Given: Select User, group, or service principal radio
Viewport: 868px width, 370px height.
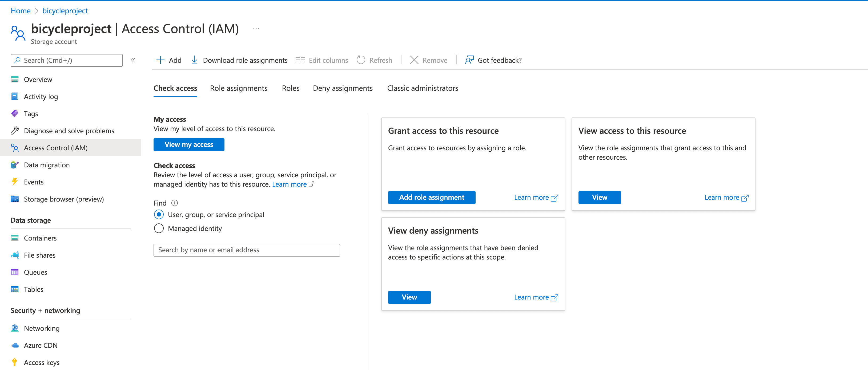Looking at the screenshot, I should (159, 215).
